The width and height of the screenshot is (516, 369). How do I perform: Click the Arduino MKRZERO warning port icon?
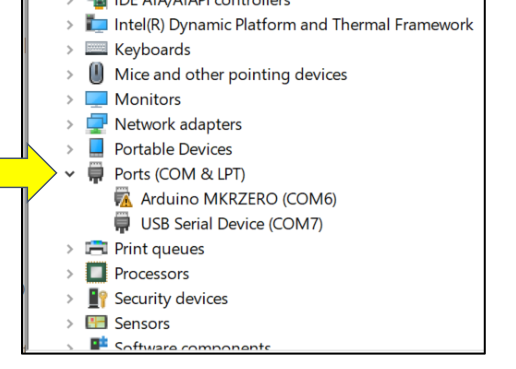tap(123, 198)
